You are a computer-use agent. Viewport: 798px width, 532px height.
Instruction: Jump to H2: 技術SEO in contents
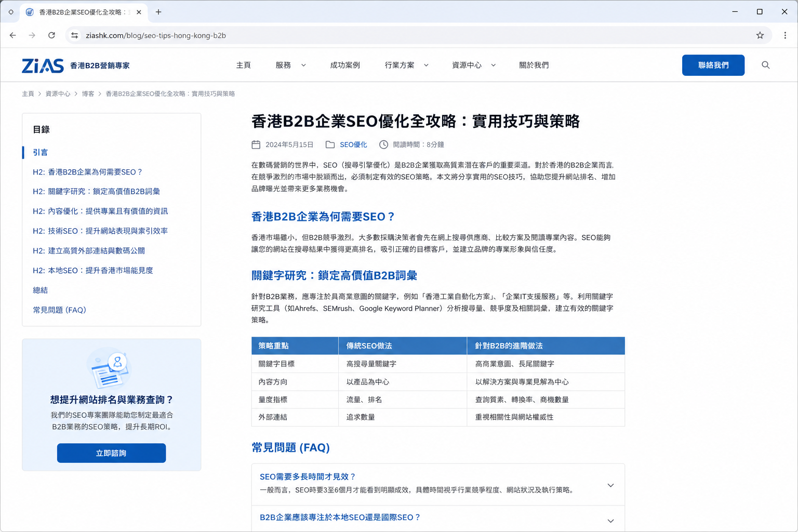point(100,231)
